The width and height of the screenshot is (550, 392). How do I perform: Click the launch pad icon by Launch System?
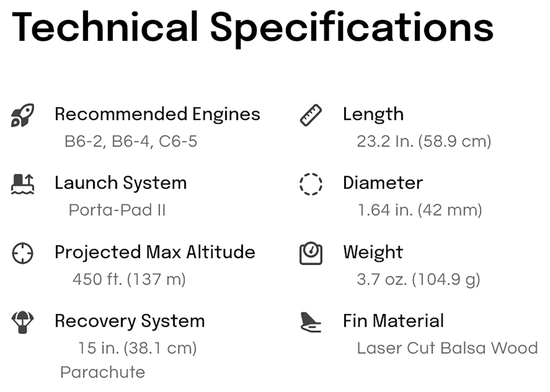23,184
